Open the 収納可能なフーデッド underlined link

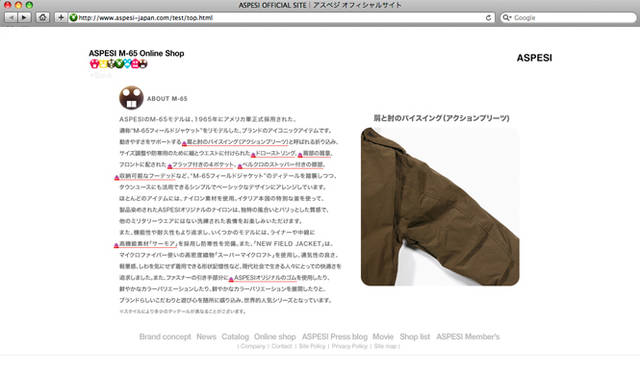click(147, 176)
